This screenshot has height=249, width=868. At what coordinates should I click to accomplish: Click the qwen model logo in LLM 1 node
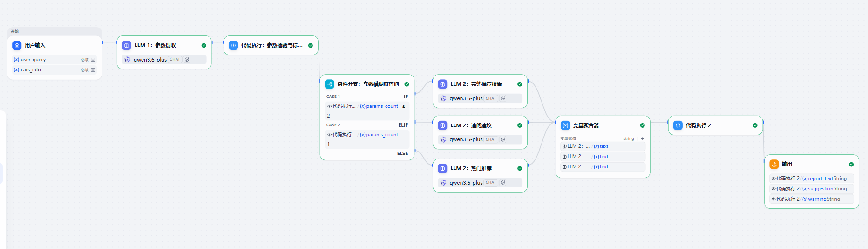[x=127, y=60]
